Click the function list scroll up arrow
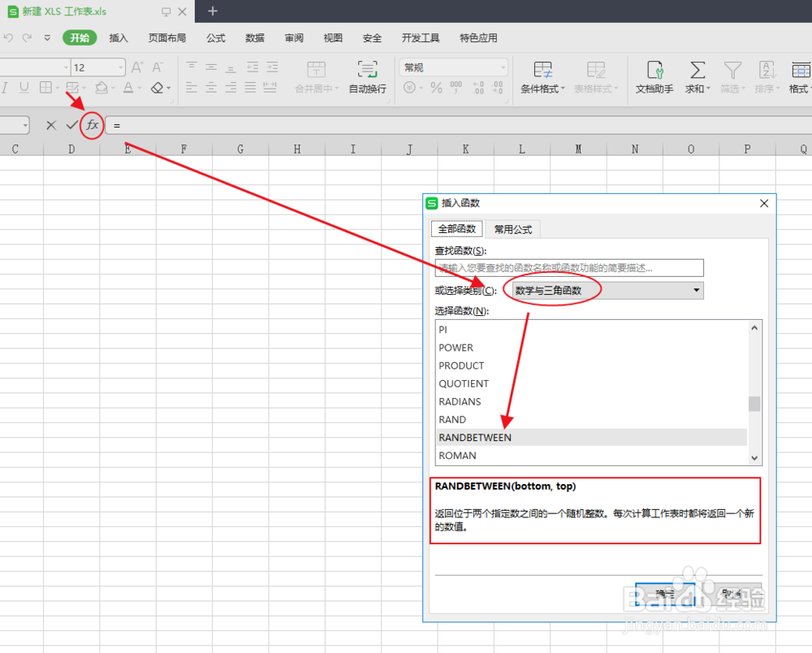The width and height of the screenshot is (812, 653). pyautogui.click(x=754, y=328)
